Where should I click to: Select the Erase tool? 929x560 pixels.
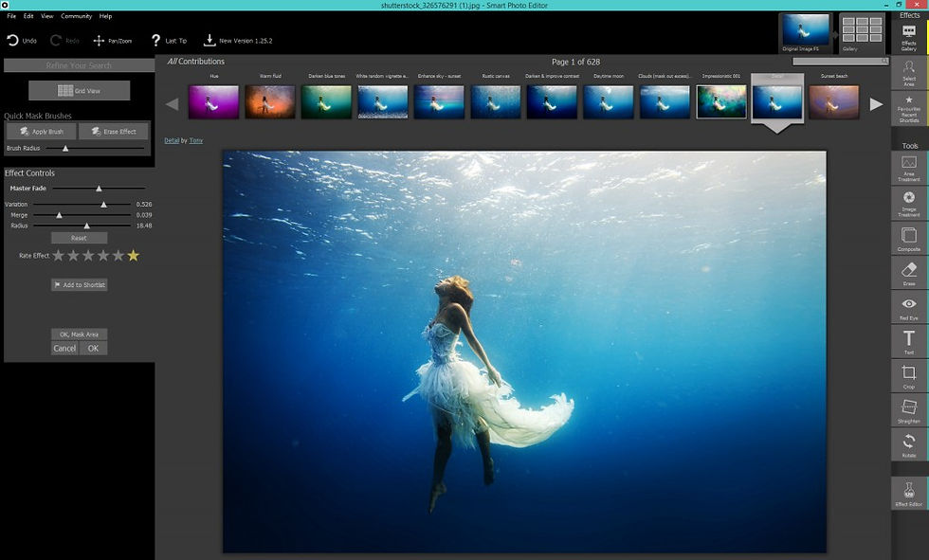[x=909, y=273]
